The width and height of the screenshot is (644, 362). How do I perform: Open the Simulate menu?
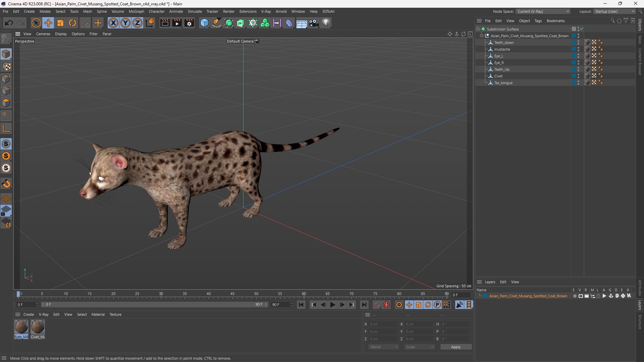coord(195,11)
